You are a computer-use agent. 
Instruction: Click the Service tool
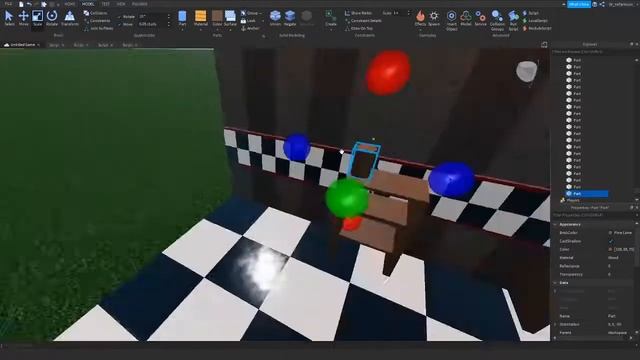tap(480, 18)
